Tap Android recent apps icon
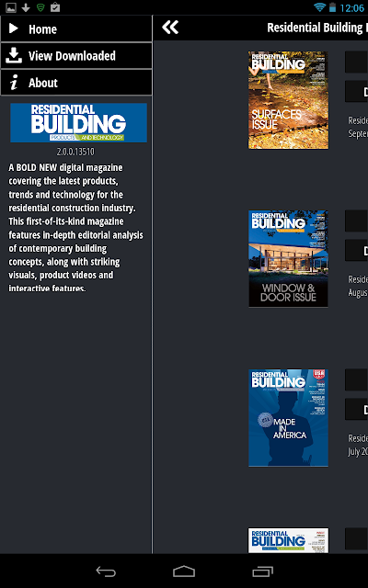The image size is (368, 588). point(262,571)
